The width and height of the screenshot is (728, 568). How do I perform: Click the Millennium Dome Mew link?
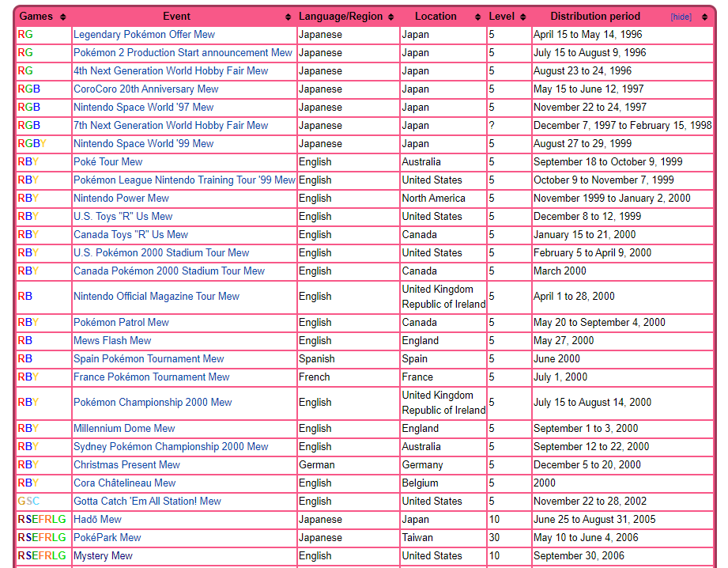pos(124,428)
